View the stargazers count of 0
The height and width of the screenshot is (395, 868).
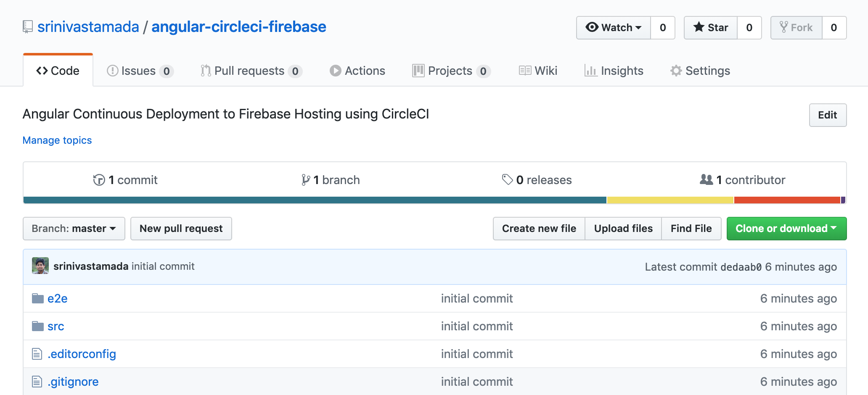749,28
